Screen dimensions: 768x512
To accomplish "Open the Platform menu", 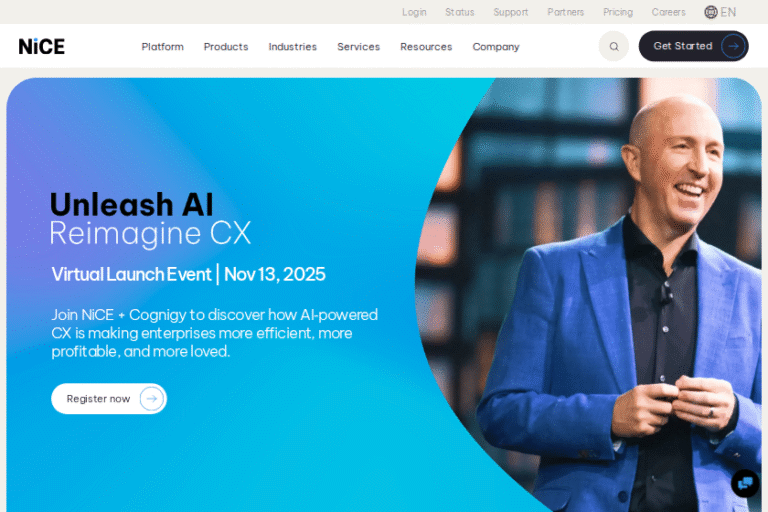I will [x=163, y=47].
